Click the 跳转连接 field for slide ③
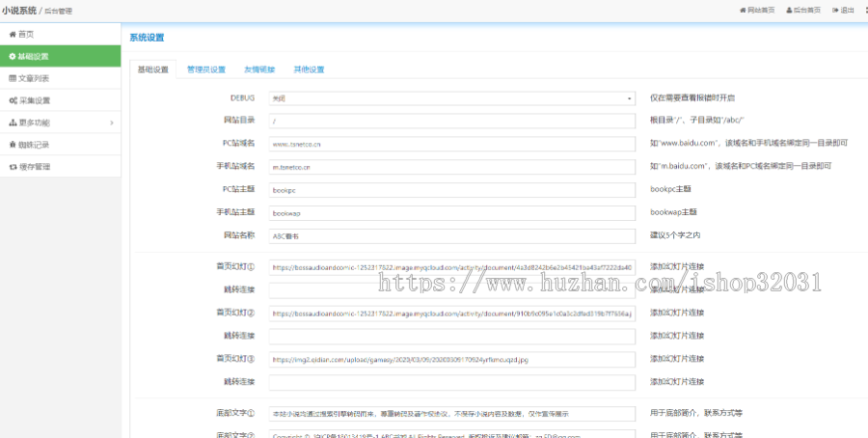 click(x=451, y=383)
